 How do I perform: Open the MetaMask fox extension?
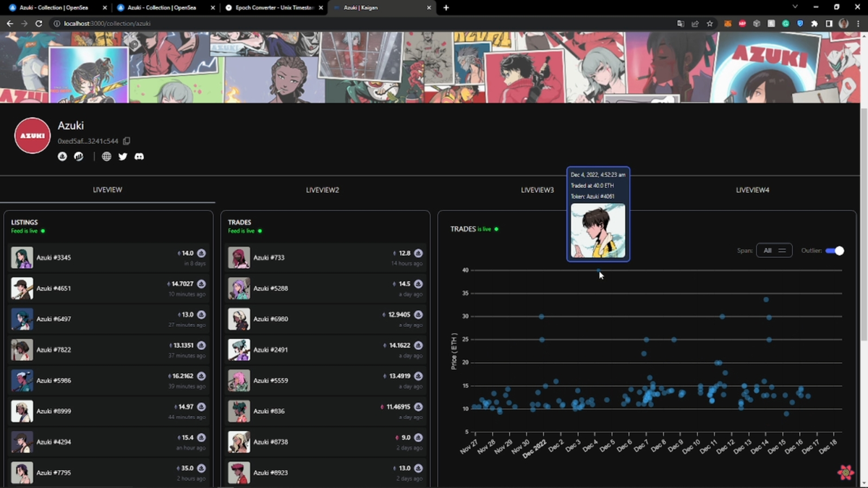pyautogui.click(x=728, y=24)
